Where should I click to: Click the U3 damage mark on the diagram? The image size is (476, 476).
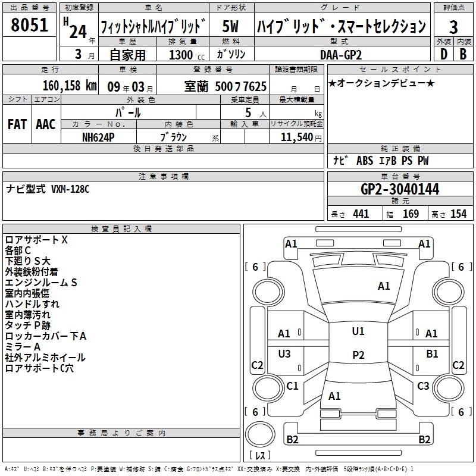(284, 354)
